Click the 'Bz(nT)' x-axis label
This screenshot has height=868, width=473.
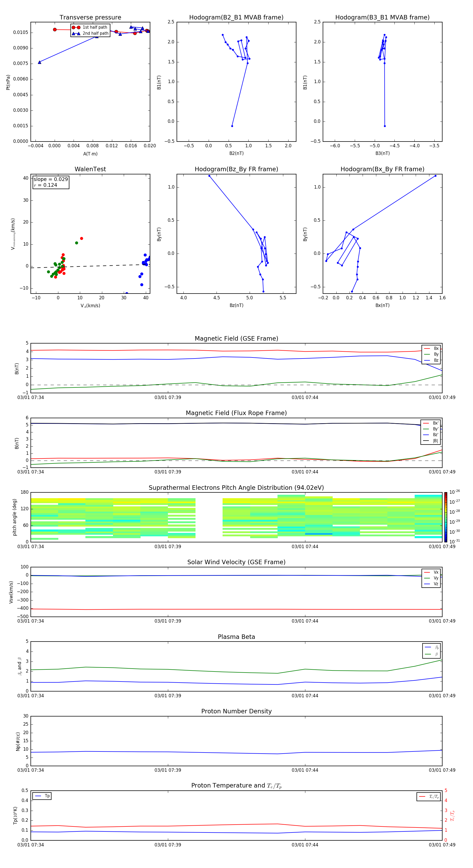[x=236, y=305]
